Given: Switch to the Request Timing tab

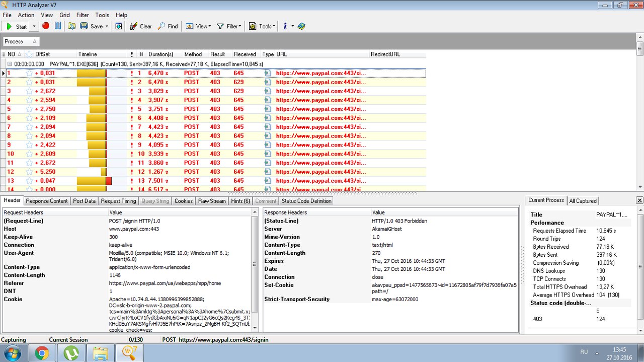Looking at the screenshot, I should pyautogui.click(x=118, y=201).
